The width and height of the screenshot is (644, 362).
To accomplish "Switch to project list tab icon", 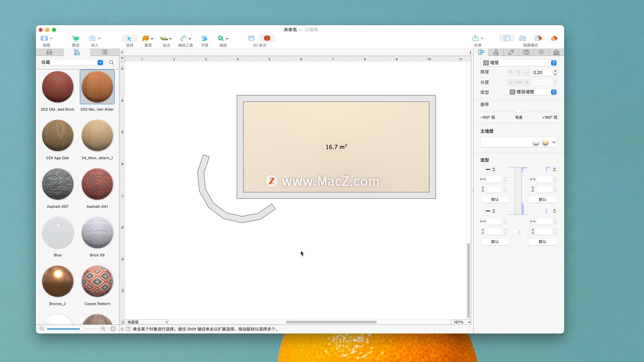I will pos(105,52).
